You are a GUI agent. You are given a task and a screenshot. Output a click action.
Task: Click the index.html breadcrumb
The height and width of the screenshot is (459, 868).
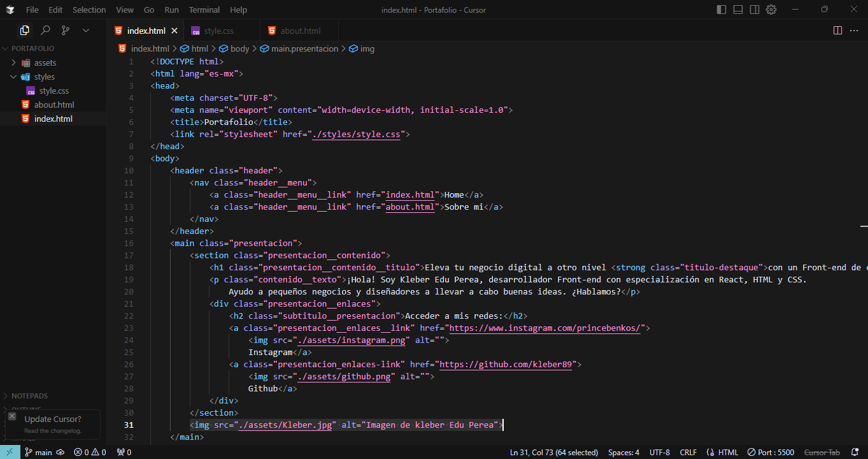click(144, 48)
